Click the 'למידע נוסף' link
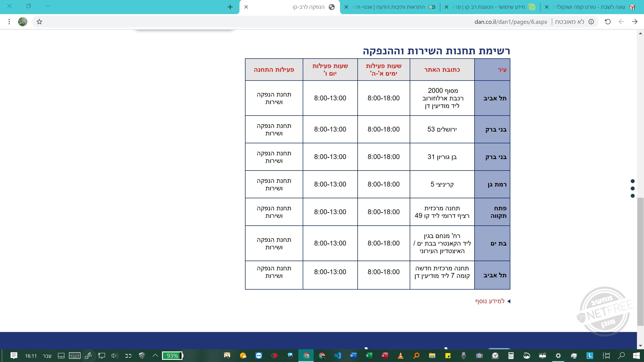This screenshot has width=644, height=362. (x=490, y=301)
